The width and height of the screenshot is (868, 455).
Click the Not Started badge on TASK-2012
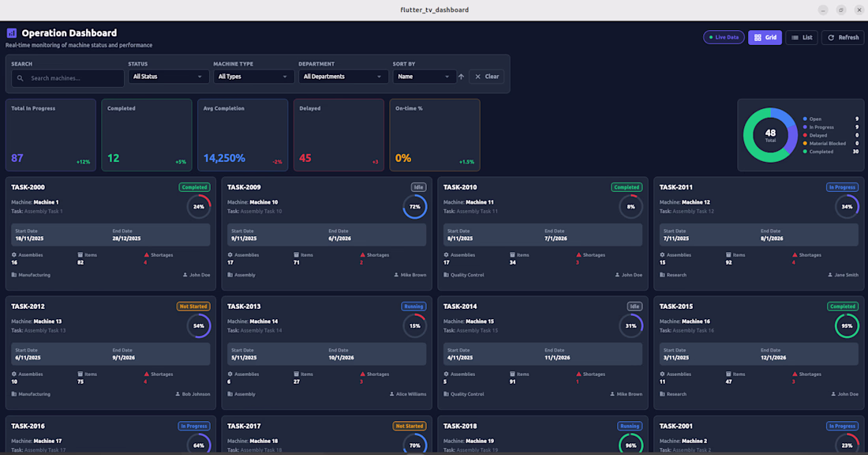193,306
